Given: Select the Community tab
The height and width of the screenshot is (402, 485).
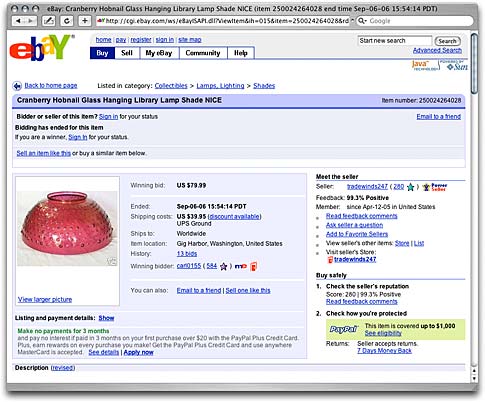Looking at the screenshot, I should [203, 53].
